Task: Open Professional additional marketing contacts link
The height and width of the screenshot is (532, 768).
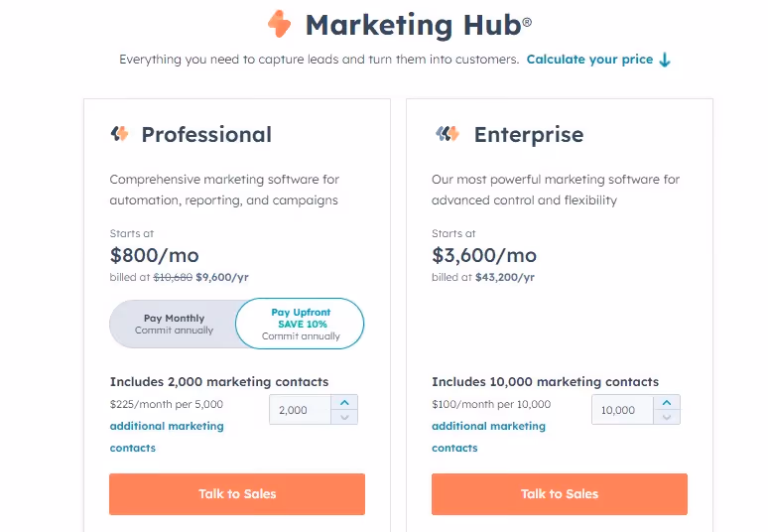Action: click(167, 437)
